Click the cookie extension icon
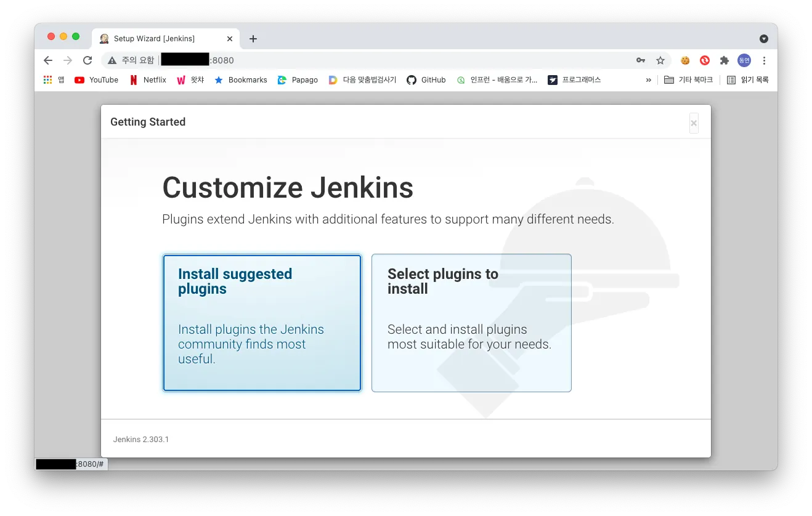 click(x=685, y=60)
